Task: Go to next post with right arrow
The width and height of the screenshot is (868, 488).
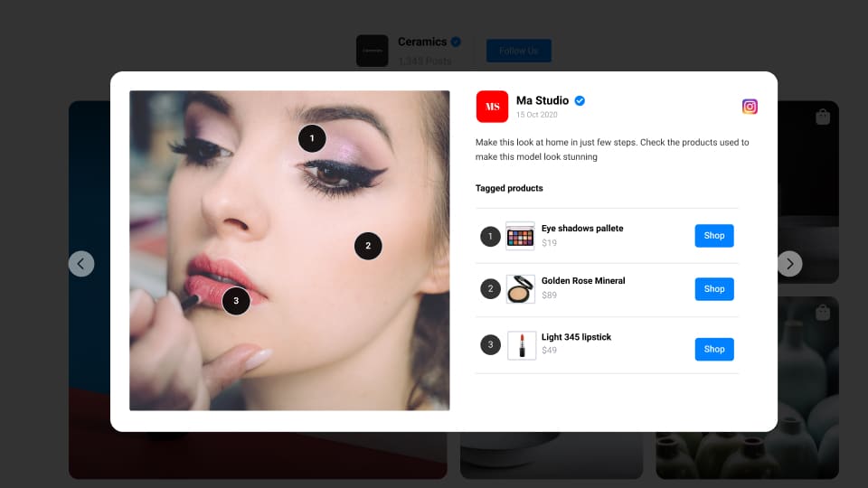Action: (789, 263)
